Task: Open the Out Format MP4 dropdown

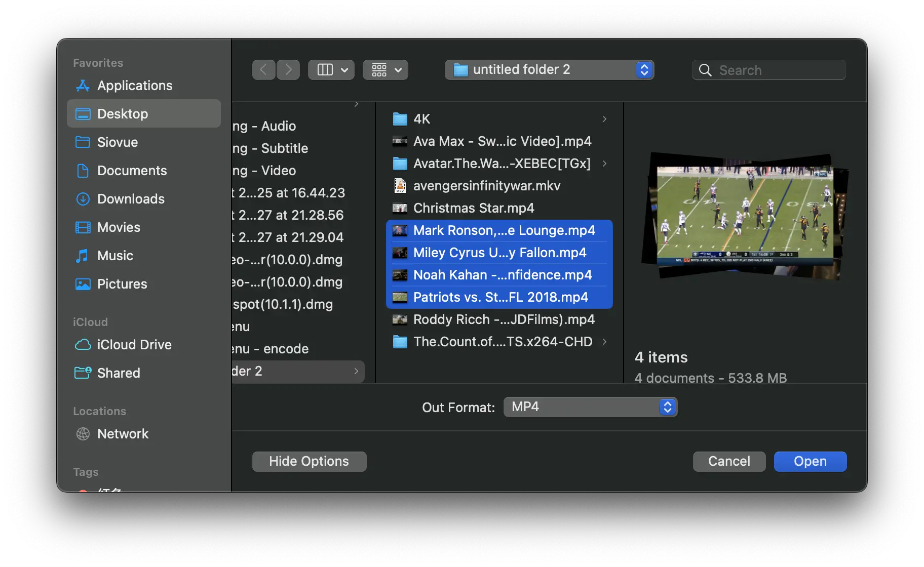Action: 591,407
